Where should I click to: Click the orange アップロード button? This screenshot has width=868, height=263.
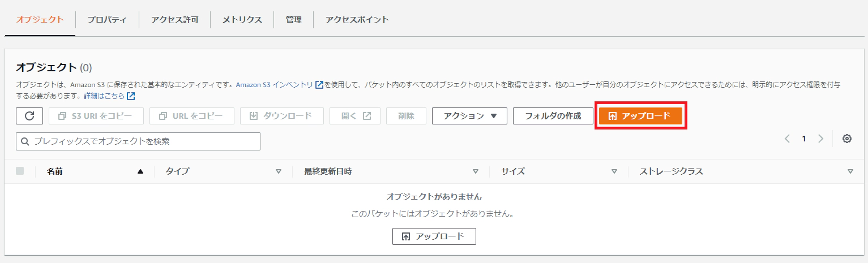pyautogui.click(x=640, y=116)
